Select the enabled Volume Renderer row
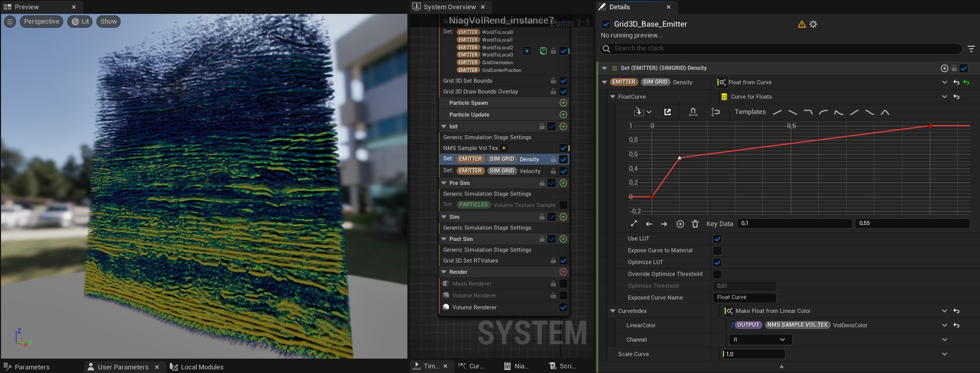Screen dimensions: 980x373 [504, 307]
